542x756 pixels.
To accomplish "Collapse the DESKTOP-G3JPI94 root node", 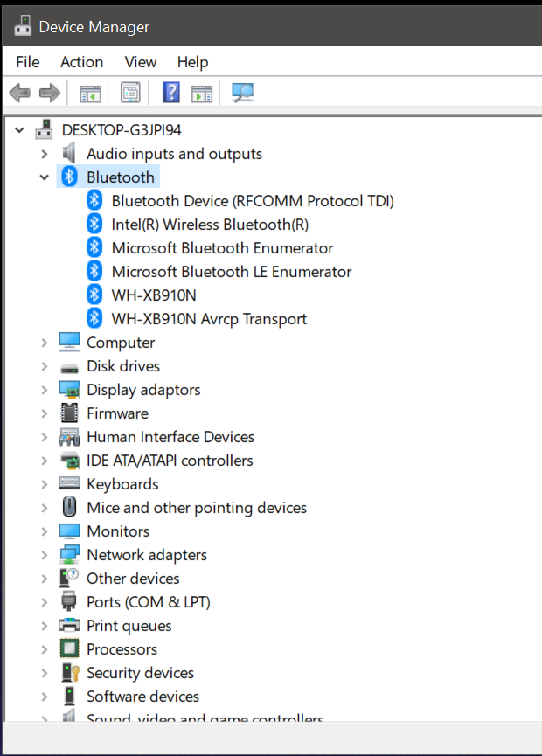I will [x=19, y=129].
